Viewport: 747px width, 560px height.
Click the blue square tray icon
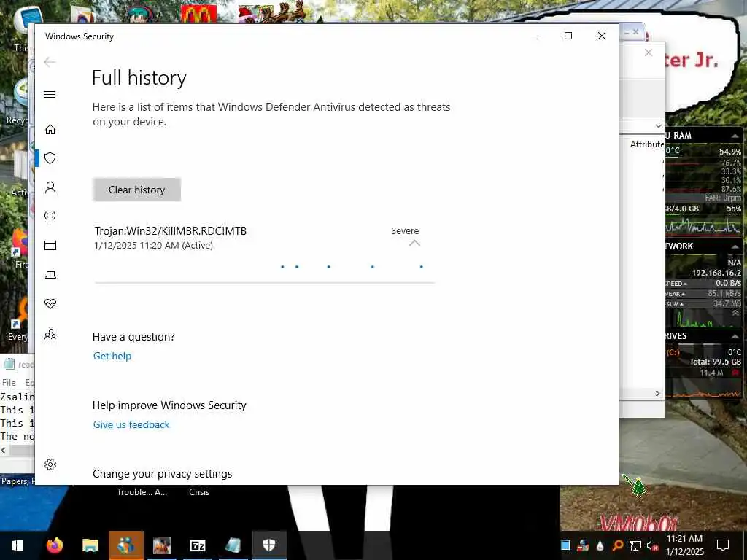565,545
